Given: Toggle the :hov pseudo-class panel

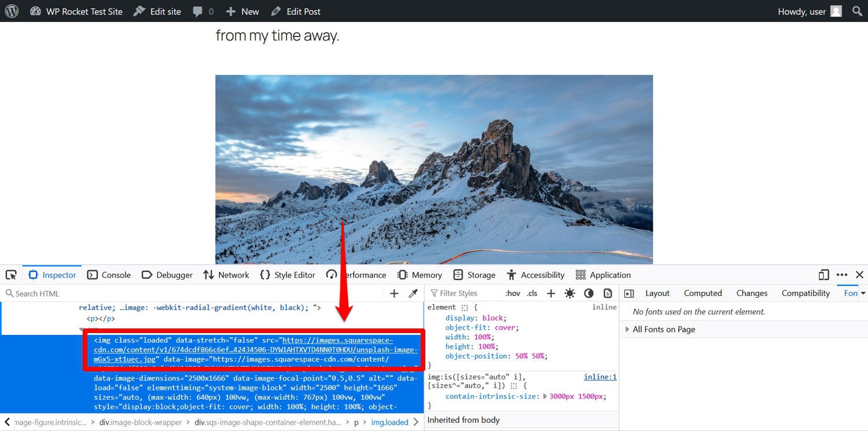Looking at the screenshot, I should 512,293.
